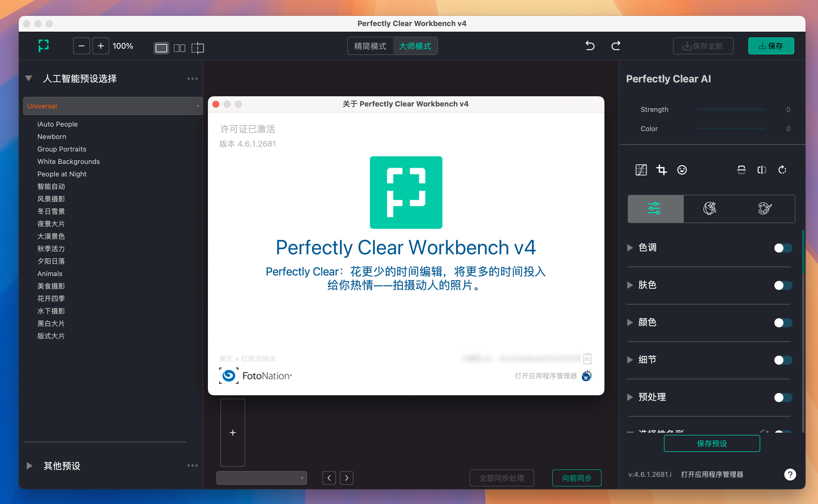Switch to 精简模式 (Simple Mode) tab

pos(370,47)
